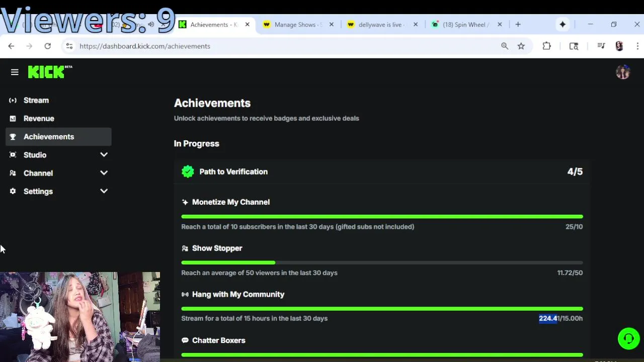Open the browser extensions puzzle icon
The width and height of the screenshot is (644, 362).
pyautogui.click(x=547, y=46)
